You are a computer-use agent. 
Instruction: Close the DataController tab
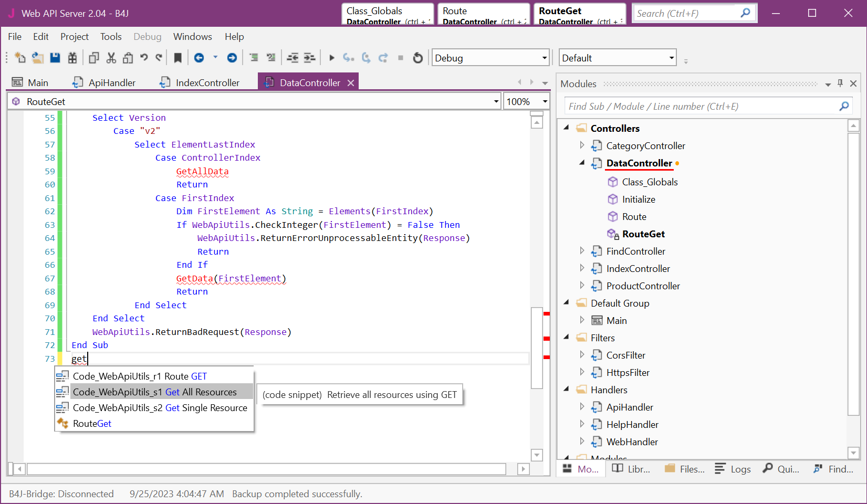[351, 83]
